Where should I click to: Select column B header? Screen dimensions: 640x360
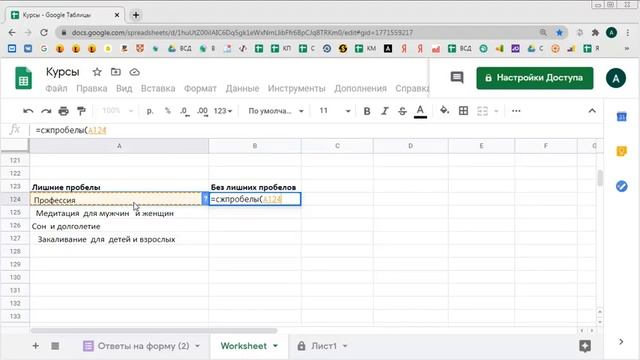click(x=255, y=146)
